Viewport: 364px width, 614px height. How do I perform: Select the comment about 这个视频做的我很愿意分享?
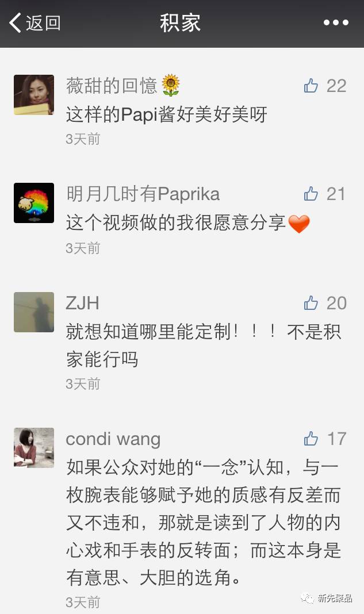[x=187, y=223]
